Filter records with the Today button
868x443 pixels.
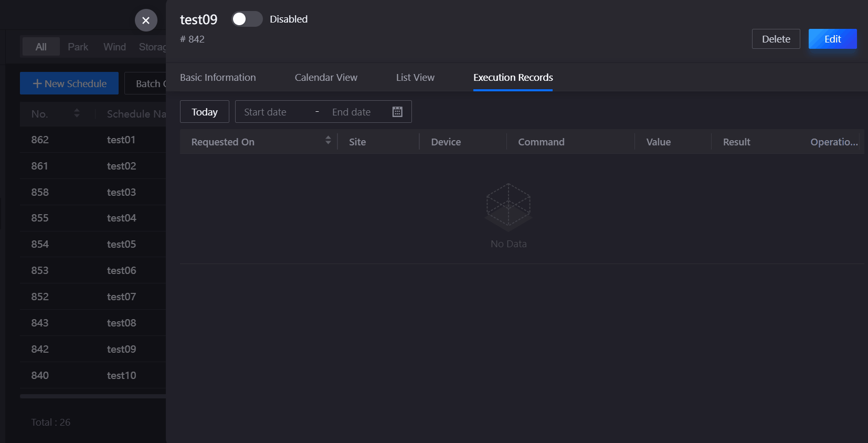204,112
